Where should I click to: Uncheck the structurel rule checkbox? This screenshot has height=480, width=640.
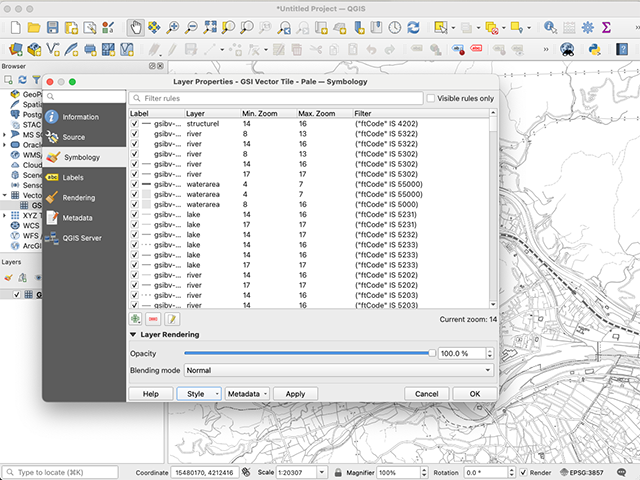pos(136,124)
